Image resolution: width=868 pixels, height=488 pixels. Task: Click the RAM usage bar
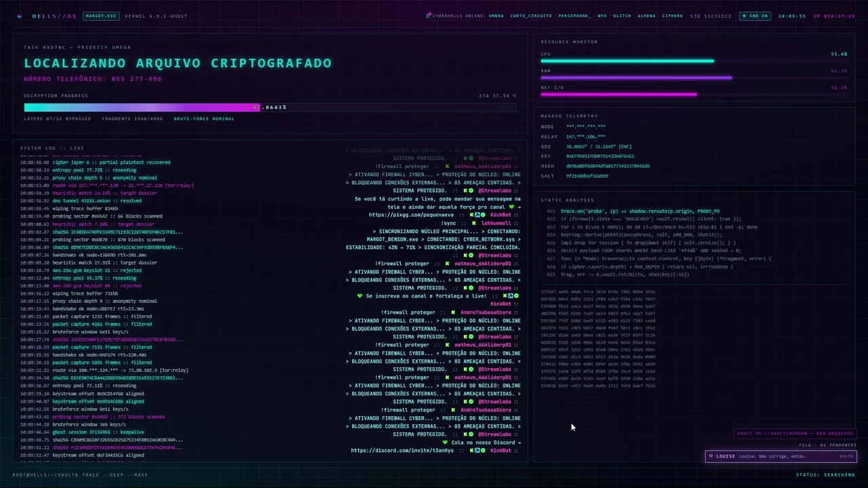point(694,78)
